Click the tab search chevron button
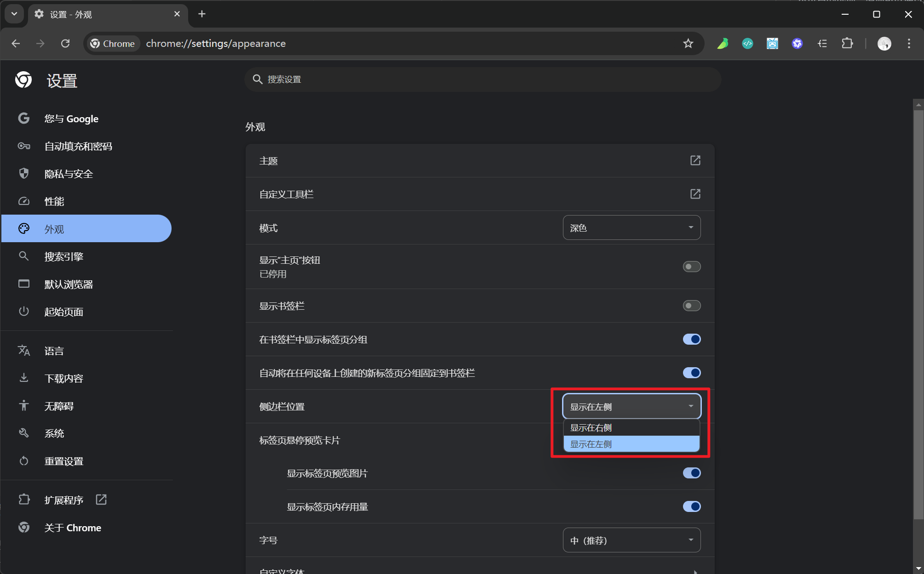This screenshot has width=924, height=574. tap(14, 14)
